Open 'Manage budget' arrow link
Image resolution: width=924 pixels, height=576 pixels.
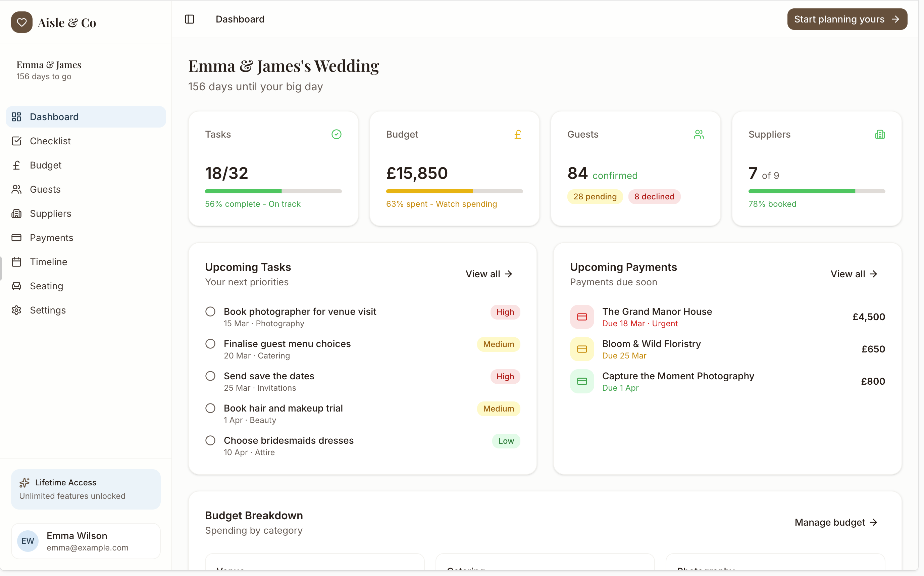point(836,522)
